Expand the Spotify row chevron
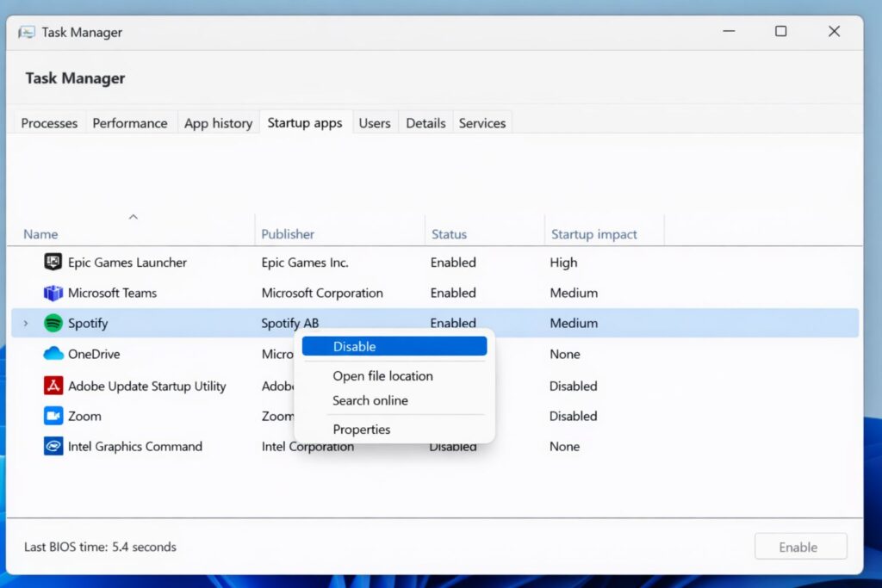The image size is (882, 588). coord(24,323)
